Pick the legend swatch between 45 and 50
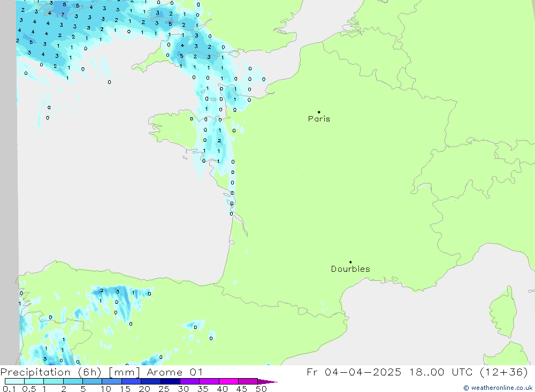Viewport: 535px width, 392px height. pos(248,381)
